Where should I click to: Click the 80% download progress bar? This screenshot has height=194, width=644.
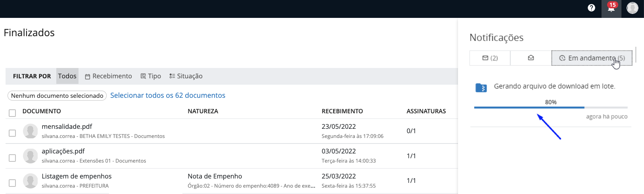tap(550, 107)
